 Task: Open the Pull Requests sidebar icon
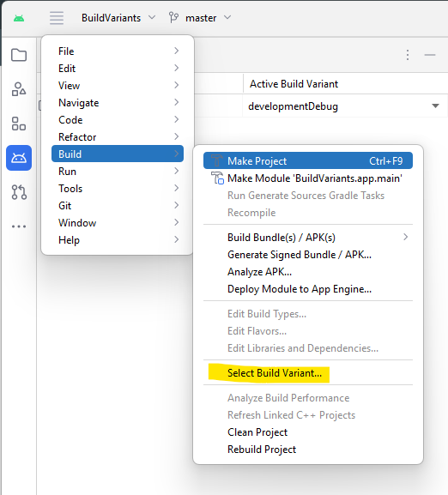pos(19,192)
